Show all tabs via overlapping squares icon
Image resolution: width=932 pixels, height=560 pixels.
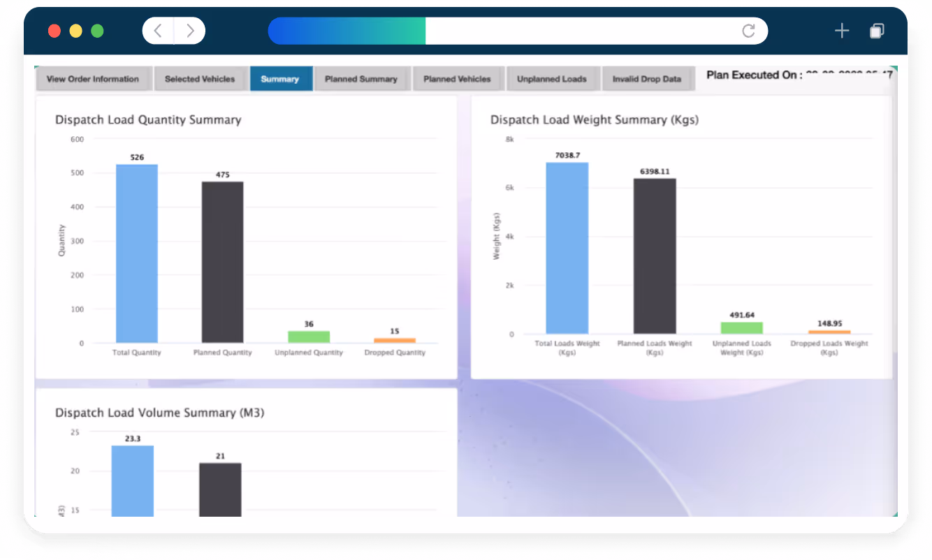click(877, 31)
